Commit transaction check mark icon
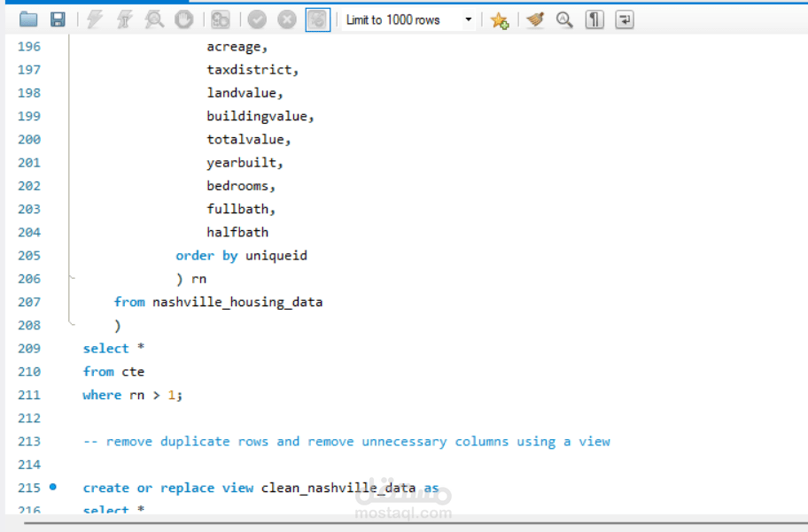This screenshot has height=532, width=808. (x=257, y=20)
